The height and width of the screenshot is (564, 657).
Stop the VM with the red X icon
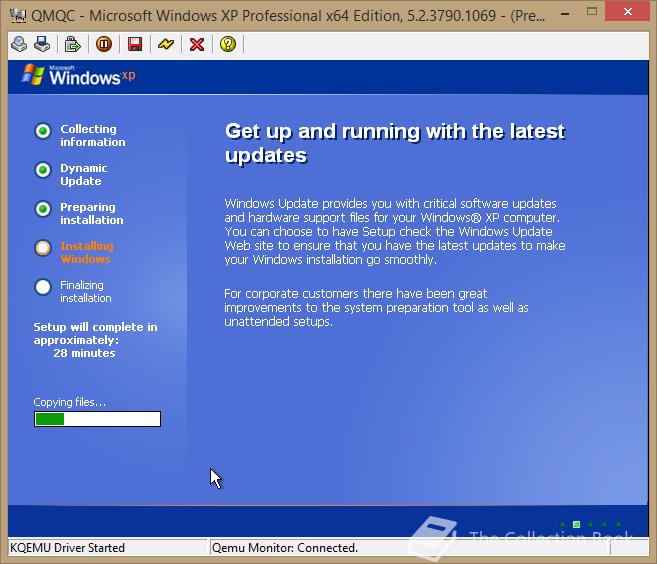[197, 44]
